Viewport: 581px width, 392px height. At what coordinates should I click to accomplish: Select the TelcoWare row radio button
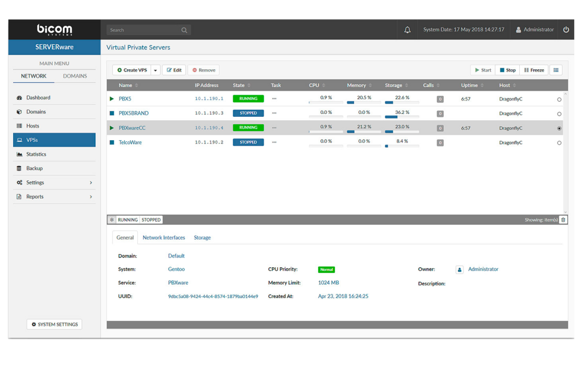click(x=559, y=143)
